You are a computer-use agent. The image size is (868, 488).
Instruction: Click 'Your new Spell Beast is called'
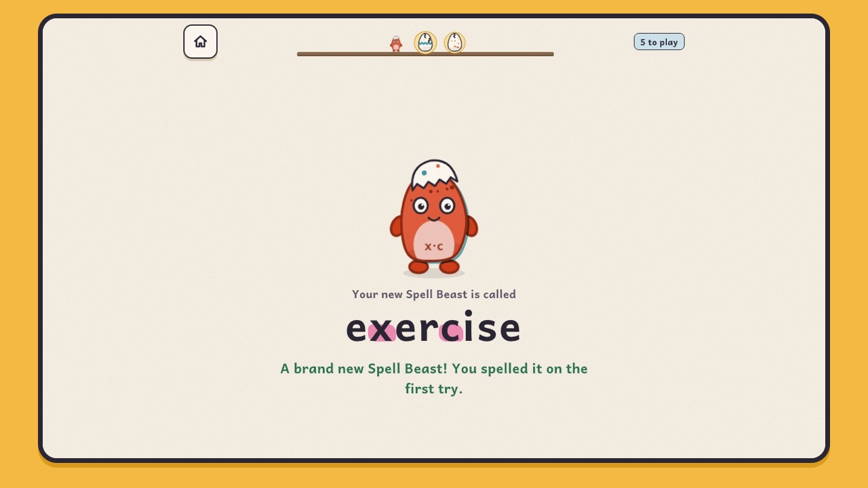(x=434, y=294)
